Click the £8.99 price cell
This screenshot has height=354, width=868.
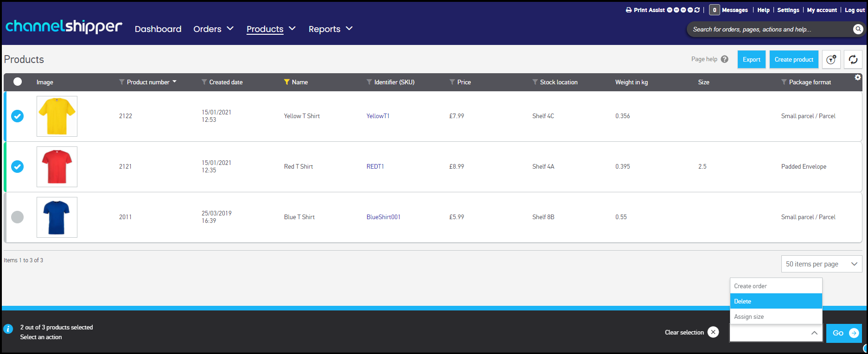[456, 166]
